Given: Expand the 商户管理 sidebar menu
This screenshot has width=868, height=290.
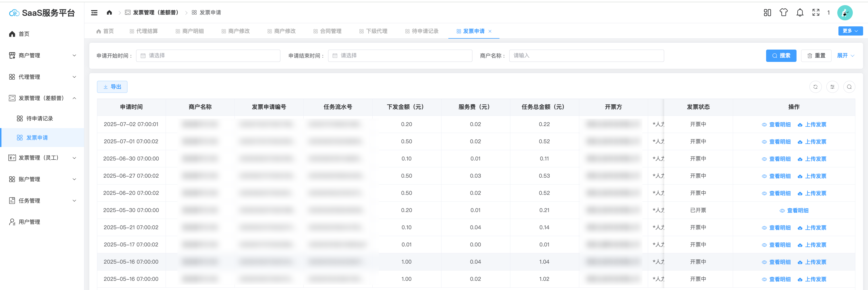Looking at the screenshot, I should pos(42,56).
